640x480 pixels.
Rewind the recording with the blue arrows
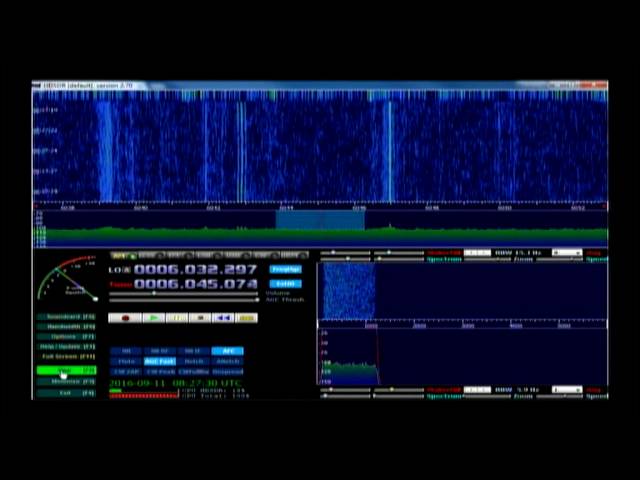pyautogui.click(x=223, y=318)
